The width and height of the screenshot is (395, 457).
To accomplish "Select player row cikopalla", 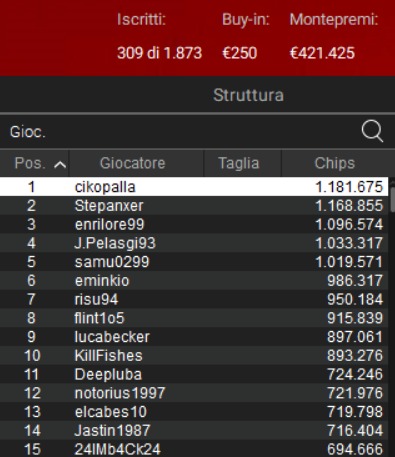I will pos(194,187).
